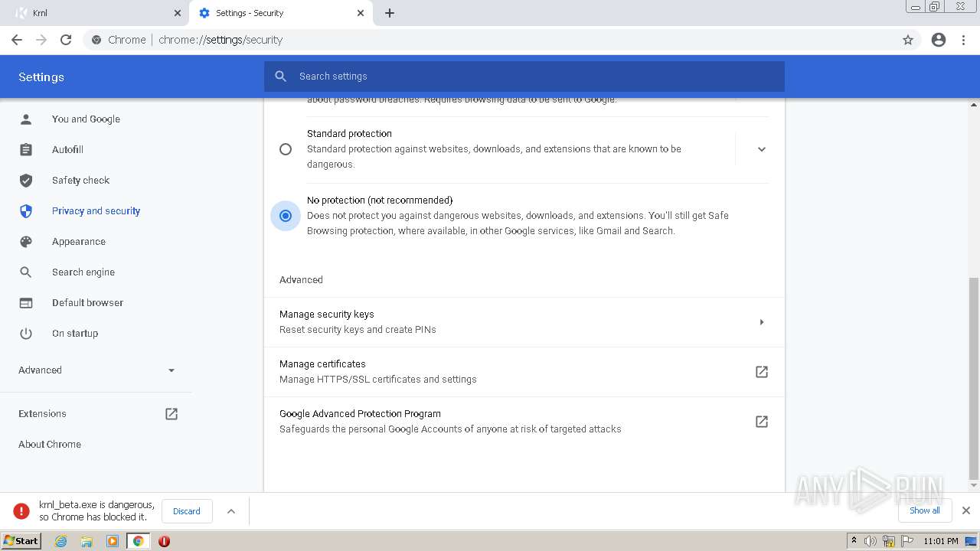The image size is (980, 551).
Task: Go back with the browser back arrow
Action: pos(17,40)
